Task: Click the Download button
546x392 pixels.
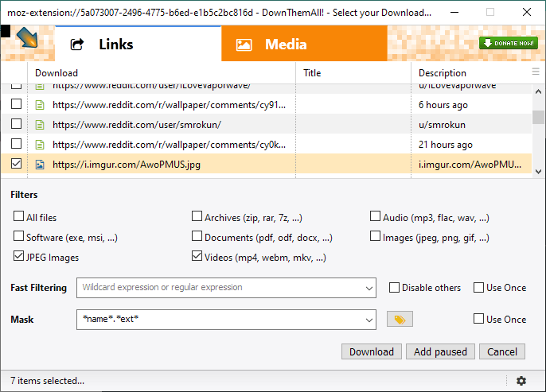Action: click(x=372, y=351)
